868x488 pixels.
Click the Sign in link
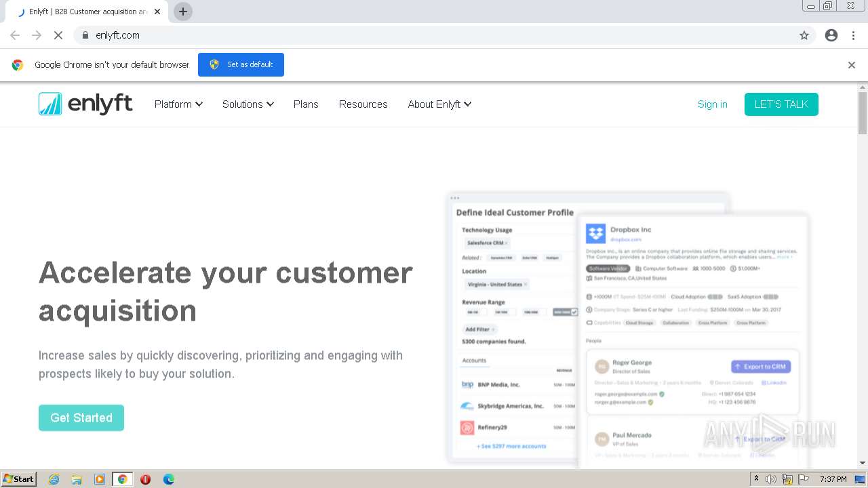tap(712, 104)
